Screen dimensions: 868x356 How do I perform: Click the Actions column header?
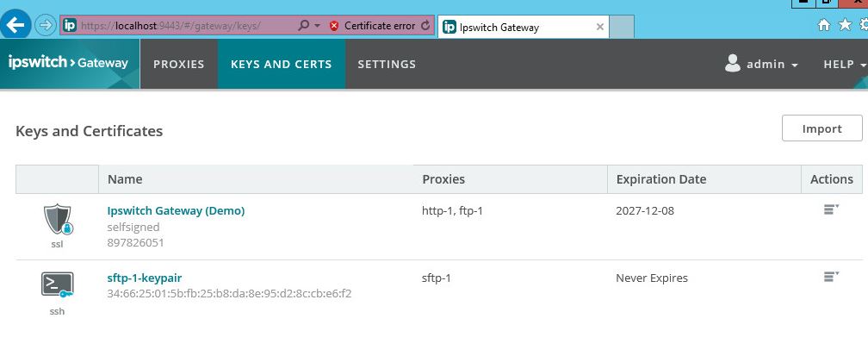coord(832,179)
